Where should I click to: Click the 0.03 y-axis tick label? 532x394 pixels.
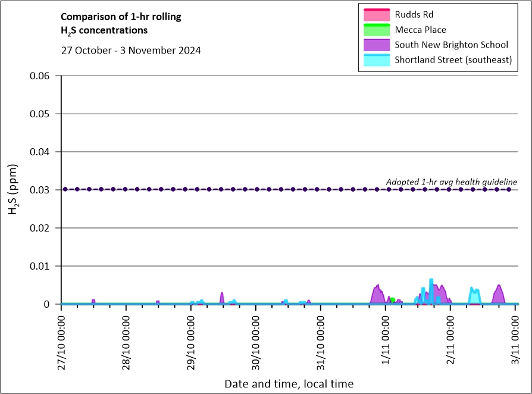point(41,190)
